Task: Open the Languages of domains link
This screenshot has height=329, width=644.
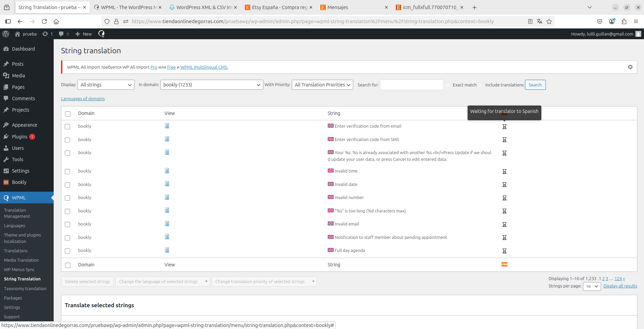Action: (x=83, y=99)
